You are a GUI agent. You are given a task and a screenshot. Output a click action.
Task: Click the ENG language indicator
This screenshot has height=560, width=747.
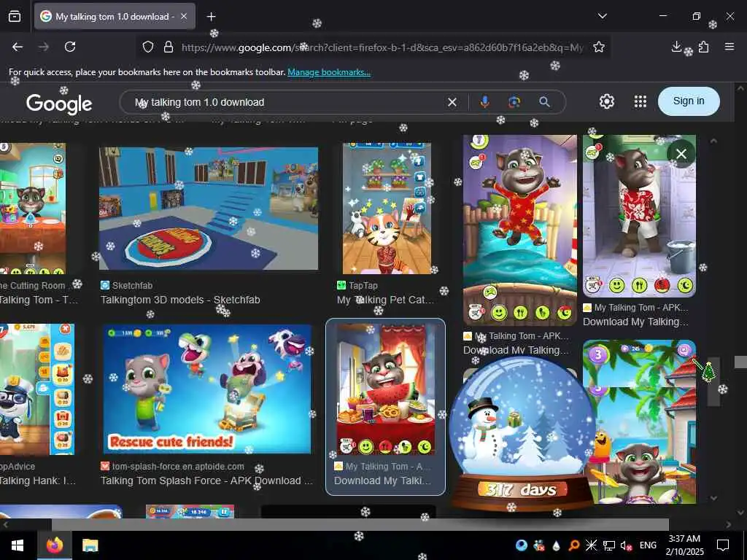648,545
